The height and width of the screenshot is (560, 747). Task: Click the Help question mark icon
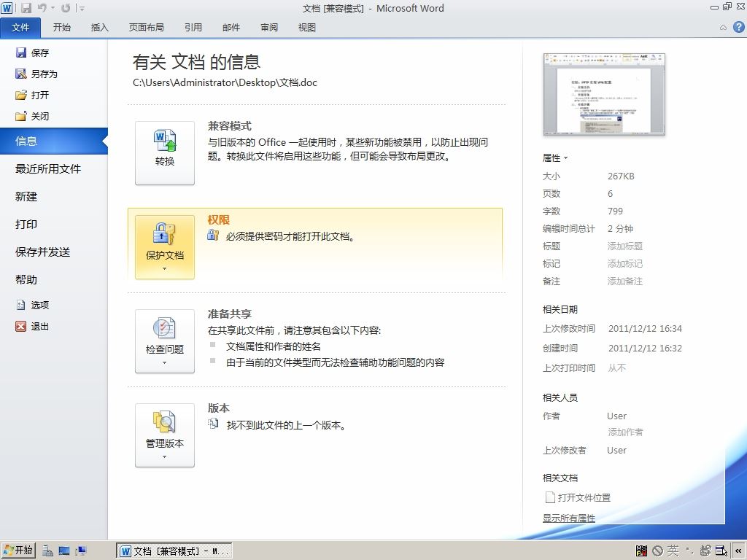pyautogui.click(x=738, y=27)
